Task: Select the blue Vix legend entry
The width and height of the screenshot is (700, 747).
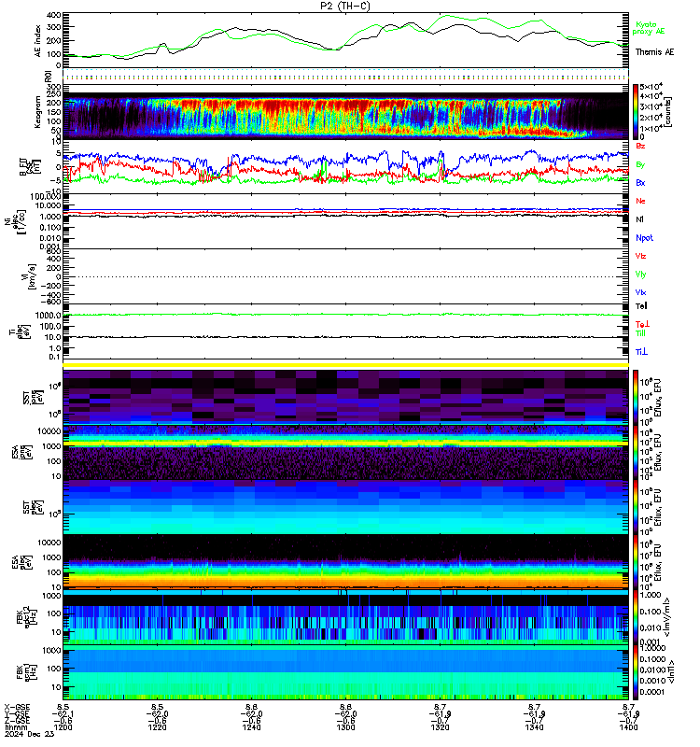Action: (x=640, y=292)
